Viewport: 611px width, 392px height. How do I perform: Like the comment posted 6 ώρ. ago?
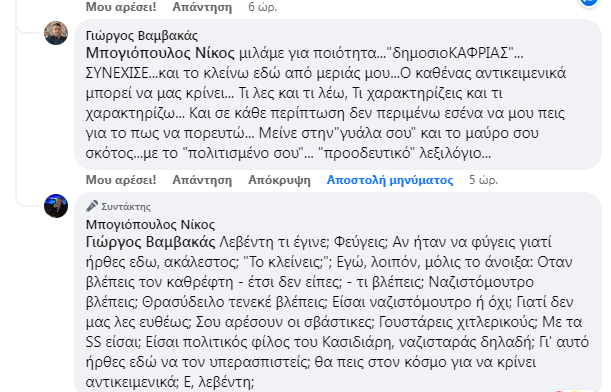coord(121,7)
